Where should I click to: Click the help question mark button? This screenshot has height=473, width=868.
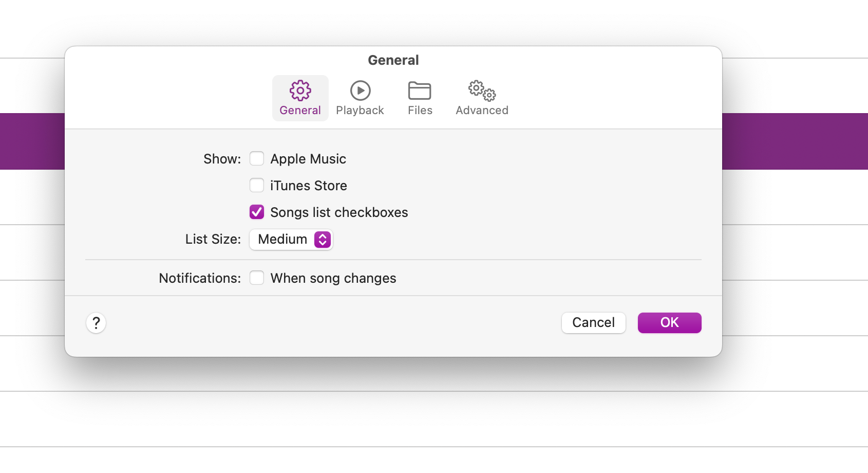(96, 323)
